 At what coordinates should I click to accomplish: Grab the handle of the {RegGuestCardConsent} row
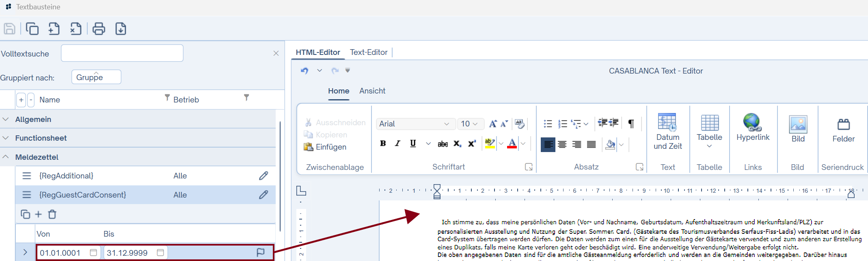(27, 195)
